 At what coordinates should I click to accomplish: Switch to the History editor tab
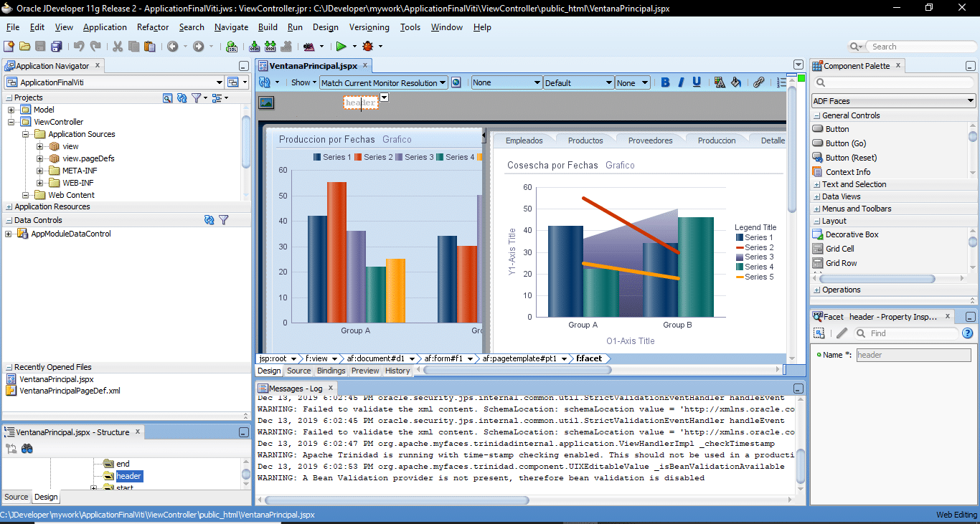(397, 371)
